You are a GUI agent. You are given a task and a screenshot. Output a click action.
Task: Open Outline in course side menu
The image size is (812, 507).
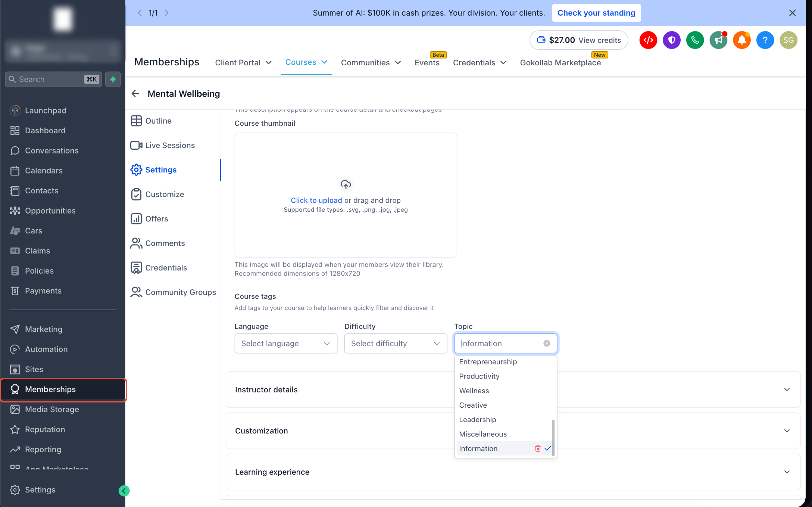(151, 121)
